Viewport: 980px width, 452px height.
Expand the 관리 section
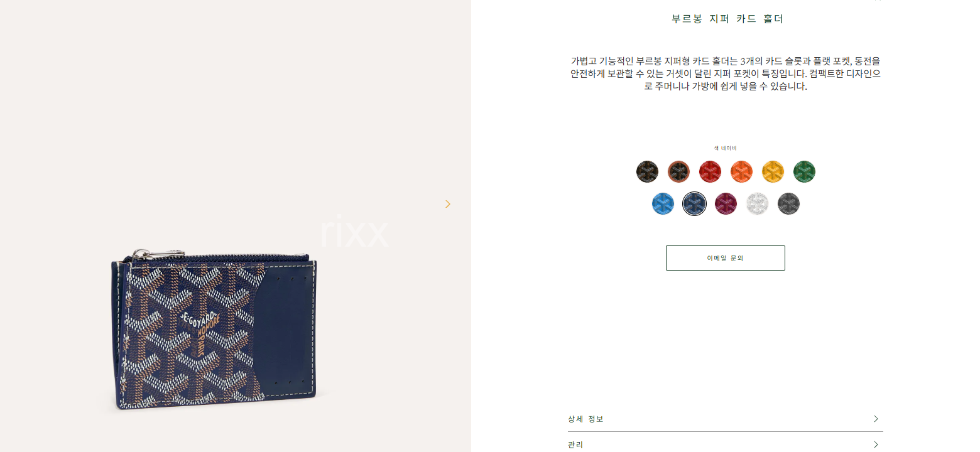pyautogui.click(x=725, y=444)
